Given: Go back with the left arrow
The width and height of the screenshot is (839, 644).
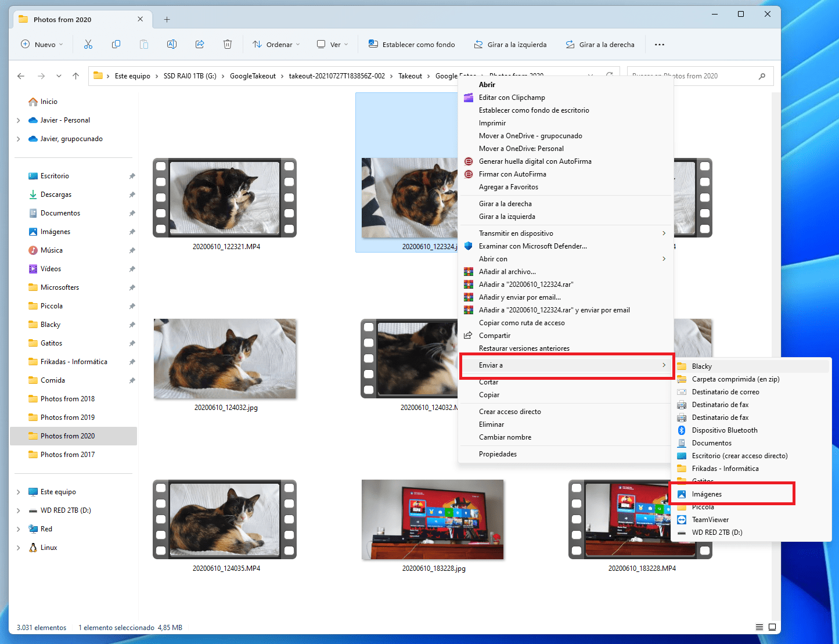Looking at the screenshot, I should click(x=21, y=76).
